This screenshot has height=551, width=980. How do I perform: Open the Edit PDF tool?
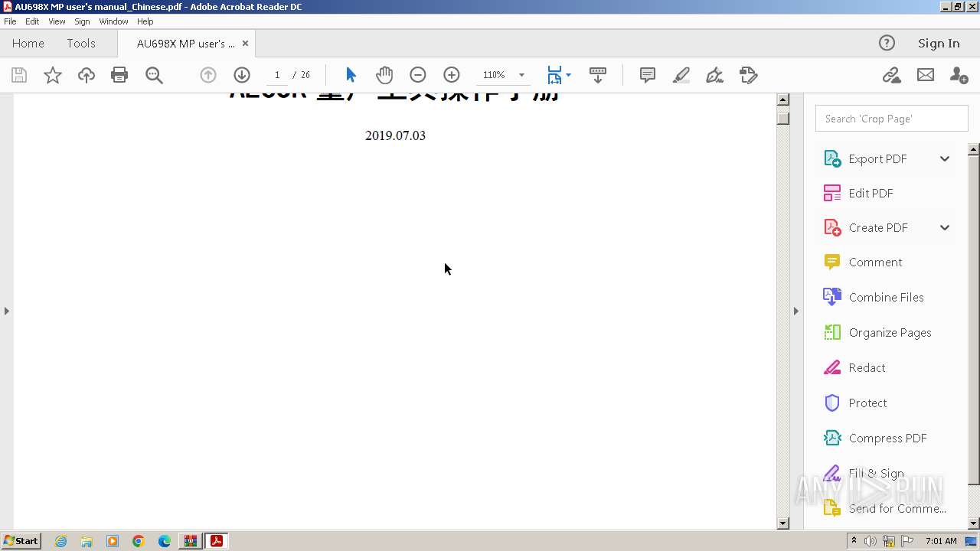click(x=871, y=193)
